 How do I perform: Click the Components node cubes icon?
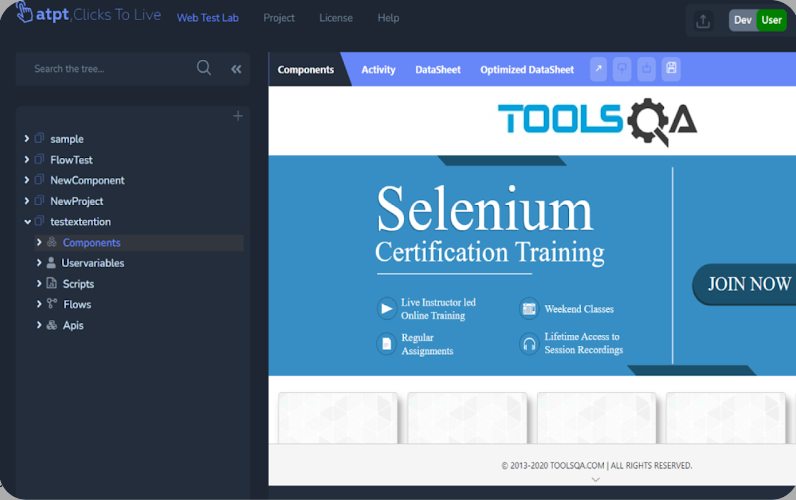(x=52, y=242)
